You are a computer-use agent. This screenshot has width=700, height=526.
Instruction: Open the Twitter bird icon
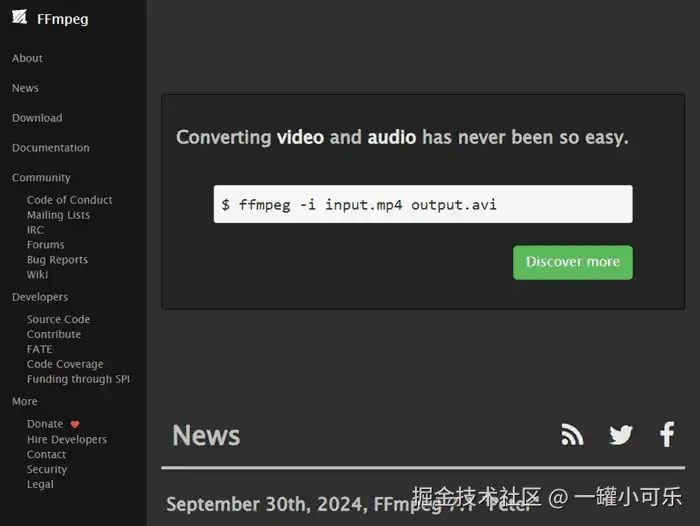coord(621,434)
